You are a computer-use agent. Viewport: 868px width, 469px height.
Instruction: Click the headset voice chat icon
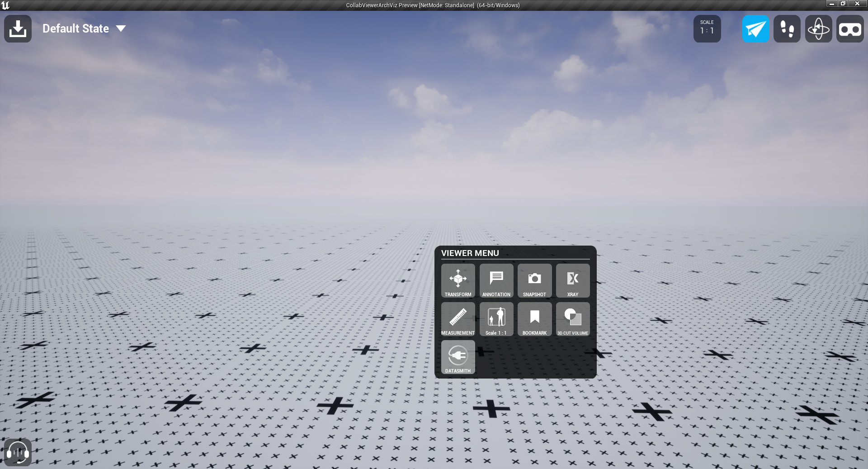coord(18,452)
